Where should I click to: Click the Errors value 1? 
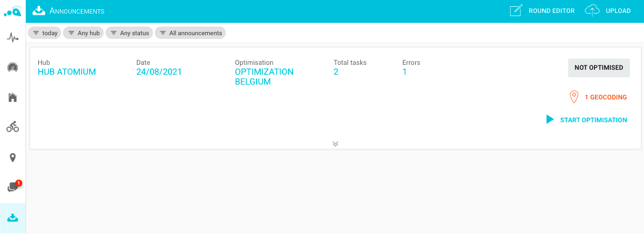pyautogui.click(x=405, y=72)
